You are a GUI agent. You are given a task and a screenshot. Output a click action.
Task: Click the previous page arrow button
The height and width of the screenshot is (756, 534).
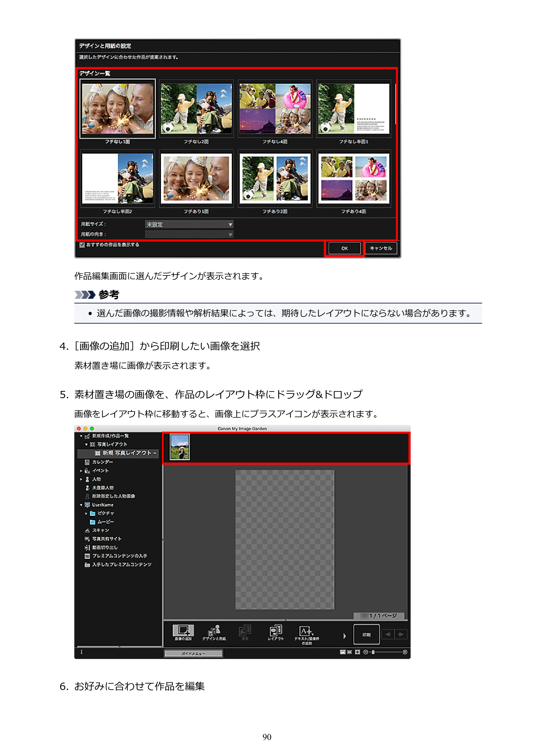pos(388,634)
